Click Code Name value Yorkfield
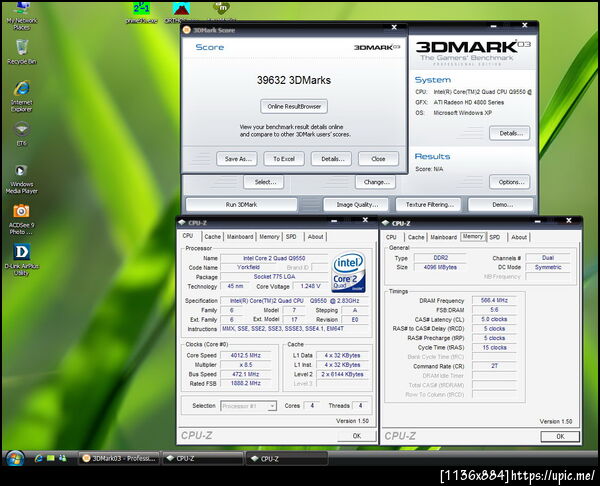Viewport: 600px width, 486px height. 248,267
